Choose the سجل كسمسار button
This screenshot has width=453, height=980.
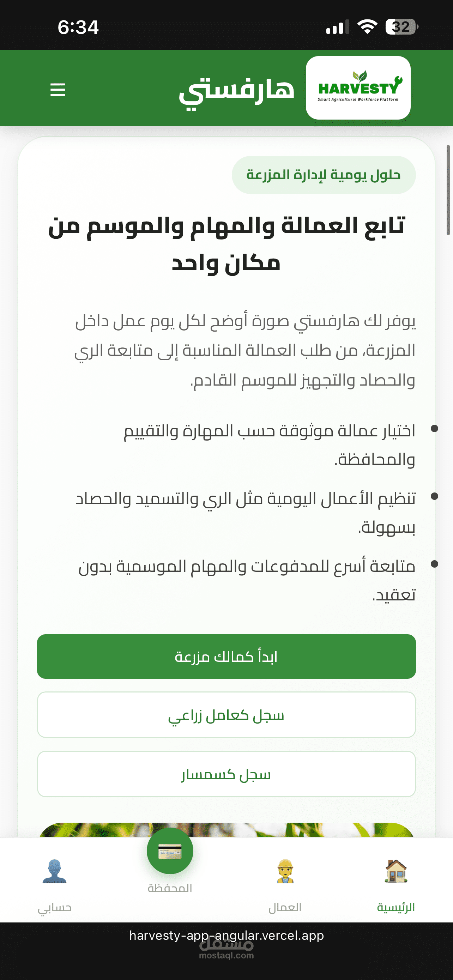pyautogui.click(x=226, y=774)
